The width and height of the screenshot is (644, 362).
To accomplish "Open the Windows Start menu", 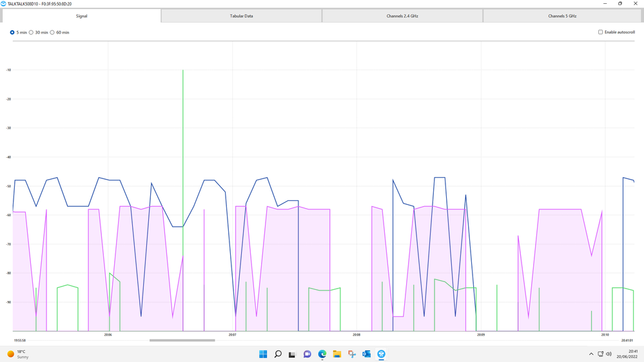I will click(x=263, y=354).
